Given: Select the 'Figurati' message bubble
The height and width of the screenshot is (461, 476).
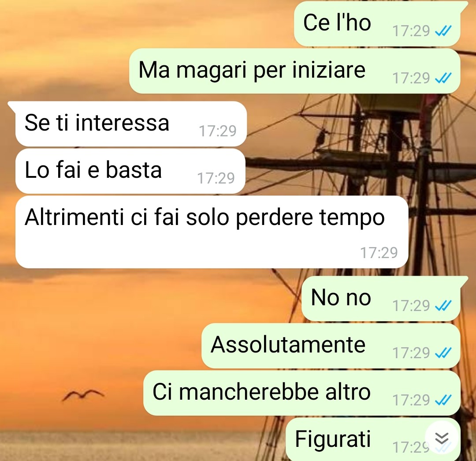Looking at the screenshot, I should 373,439.
